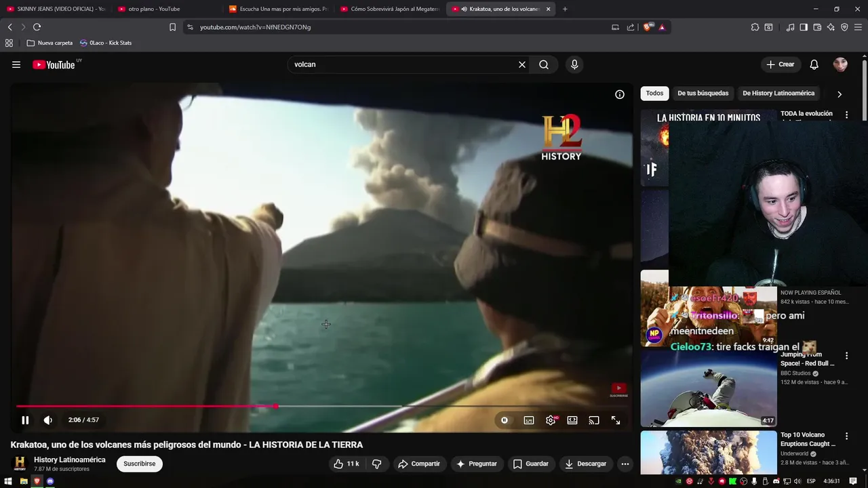Open the Red Bull space jump thumbnail

coord(709,388)
